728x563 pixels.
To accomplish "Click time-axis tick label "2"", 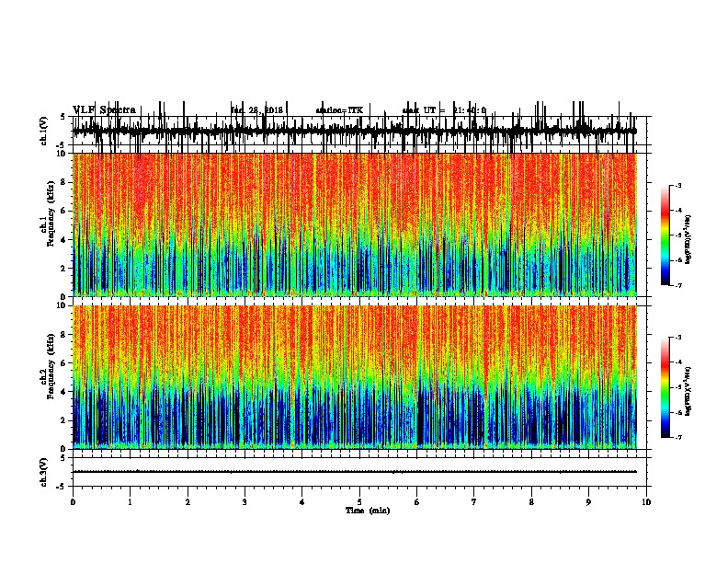I will coord(188,502).
